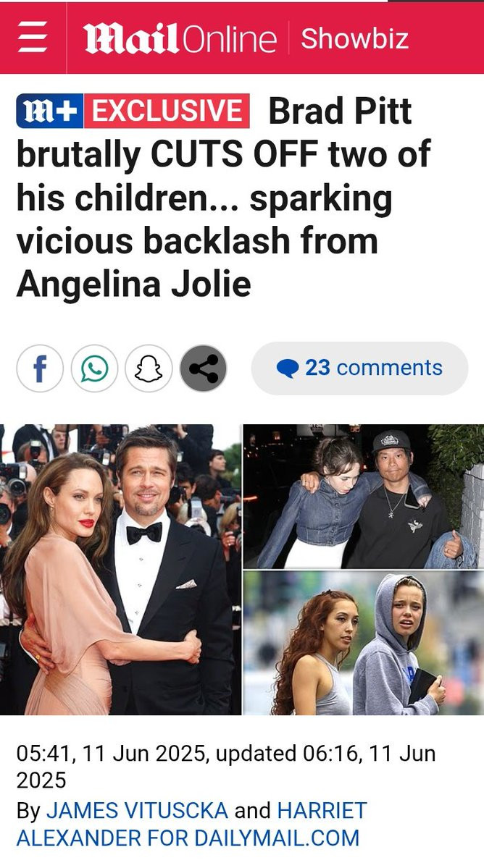Click the Brad Pitt article headline
The width and height of the screenshot is (484, 868).
224,198
